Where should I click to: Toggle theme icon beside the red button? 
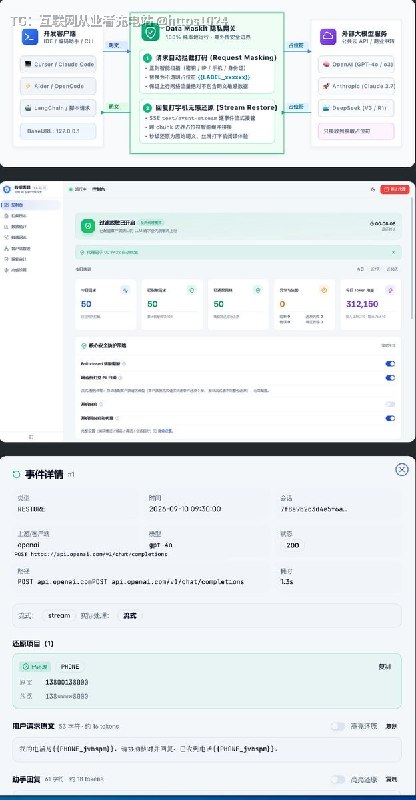click(373, 189)
